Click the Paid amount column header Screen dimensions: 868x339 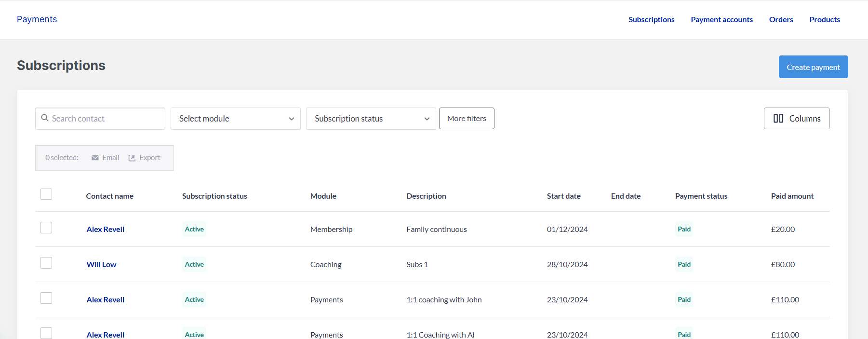click(792, 196)
